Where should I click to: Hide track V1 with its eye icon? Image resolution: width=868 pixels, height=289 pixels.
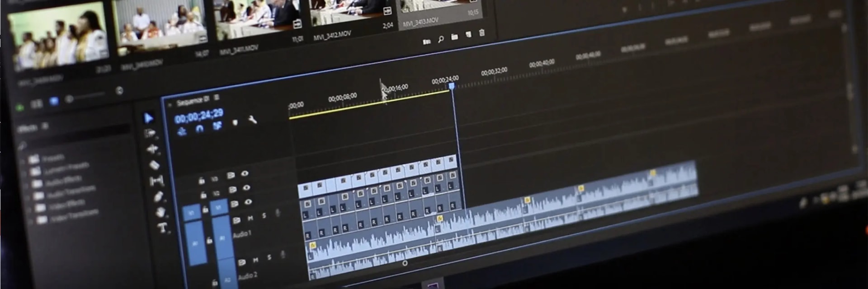pyautogui.click(x=248, y=202)
